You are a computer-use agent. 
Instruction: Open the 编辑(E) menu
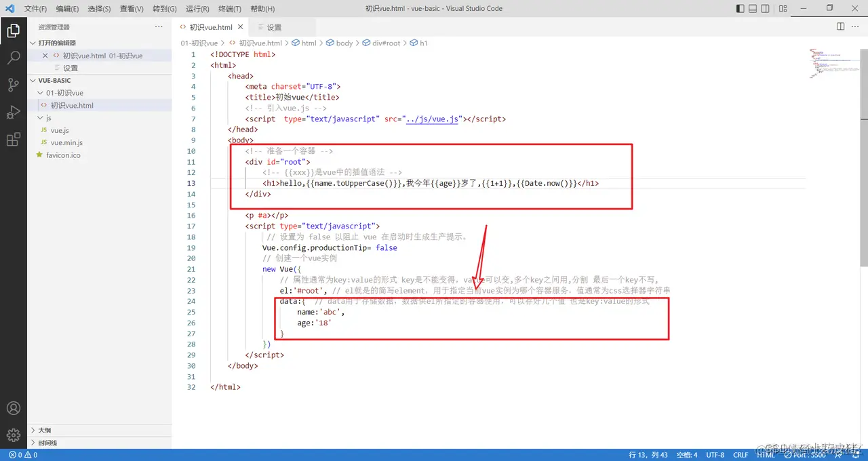coord(67,9)
